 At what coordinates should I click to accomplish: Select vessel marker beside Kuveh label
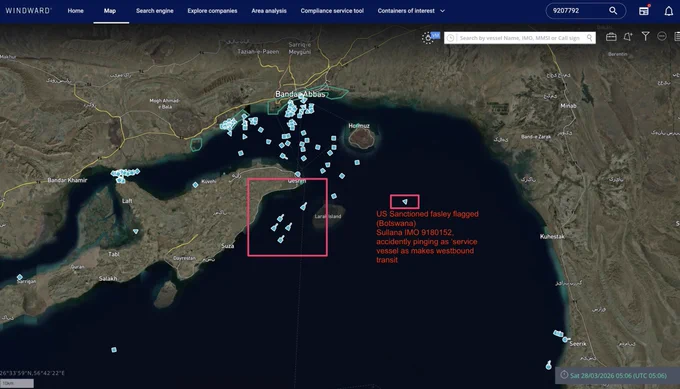(196, 185)
